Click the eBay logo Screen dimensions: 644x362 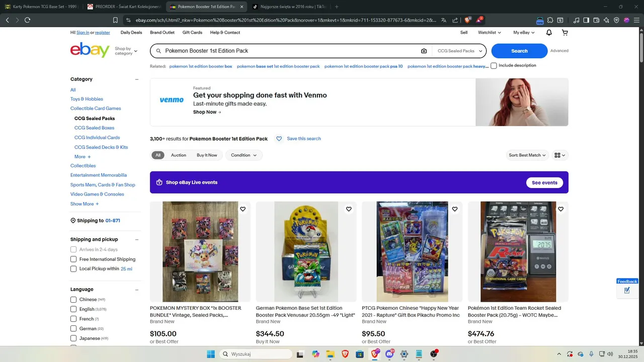point(90,50)
